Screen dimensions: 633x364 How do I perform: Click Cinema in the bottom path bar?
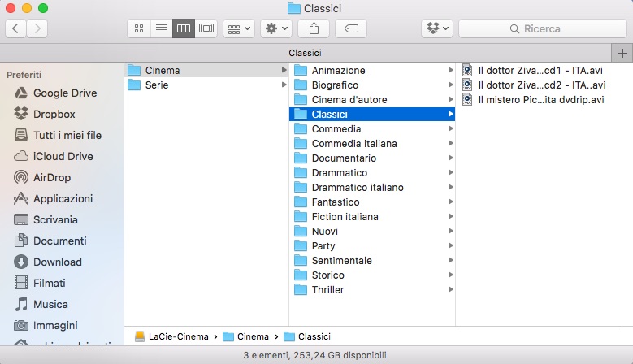(x=253, y=336)
